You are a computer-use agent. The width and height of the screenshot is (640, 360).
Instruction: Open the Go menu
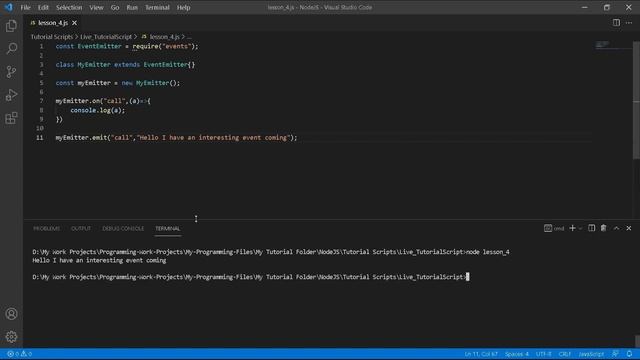[115, 7]
